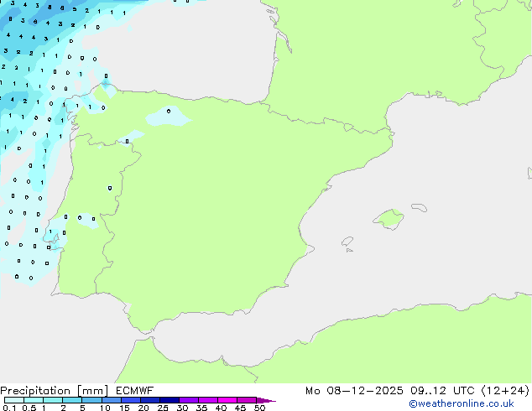Select the 30–35 mm purple legend box
Viewport: 532px width, 411px height.
click(188, 400)
